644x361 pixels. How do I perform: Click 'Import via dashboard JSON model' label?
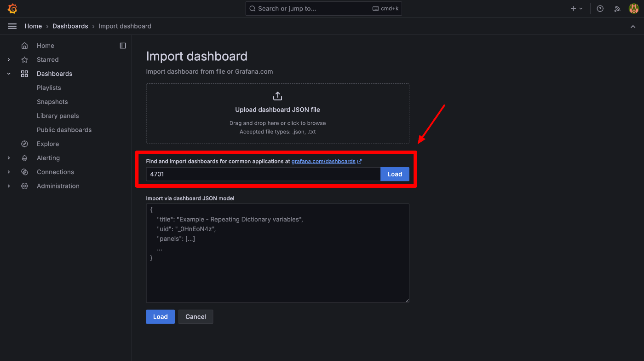point(190,198)
